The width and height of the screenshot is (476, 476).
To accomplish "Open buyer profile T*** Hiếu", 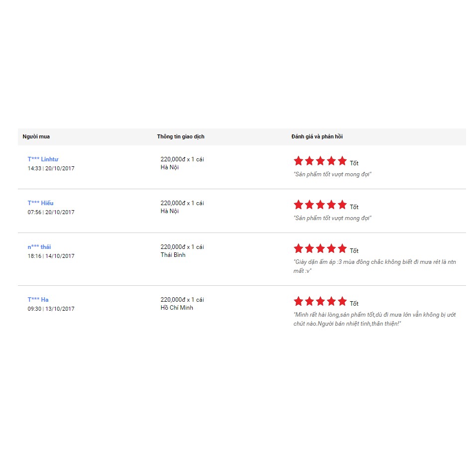I will click(x=40, y=203).
